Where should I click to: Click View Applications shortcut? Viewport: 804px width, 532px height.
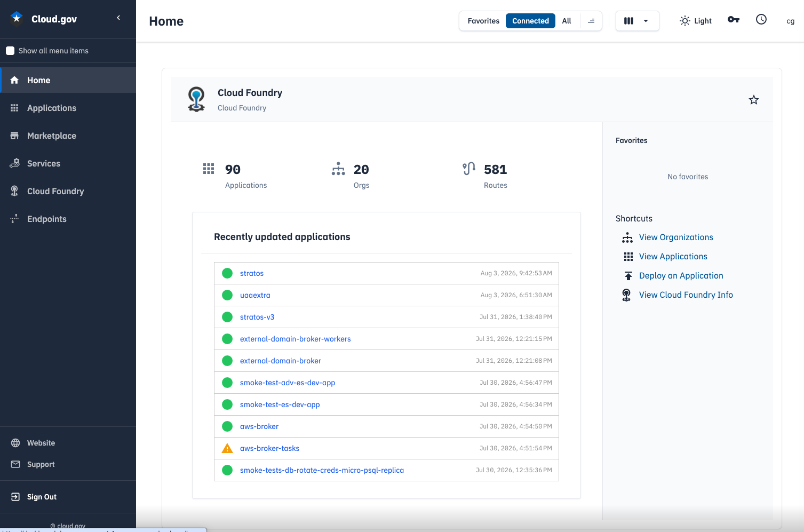tap(673, 257)
